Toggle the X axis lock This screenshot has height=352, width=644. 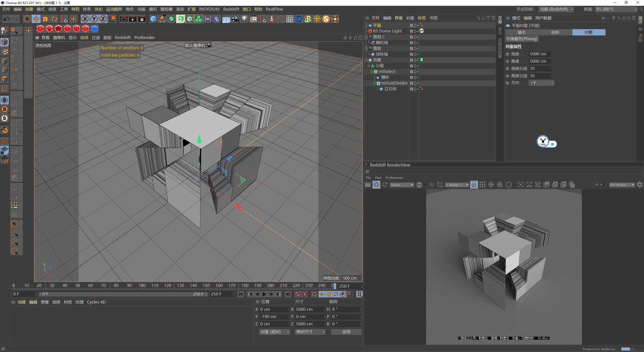85,19
